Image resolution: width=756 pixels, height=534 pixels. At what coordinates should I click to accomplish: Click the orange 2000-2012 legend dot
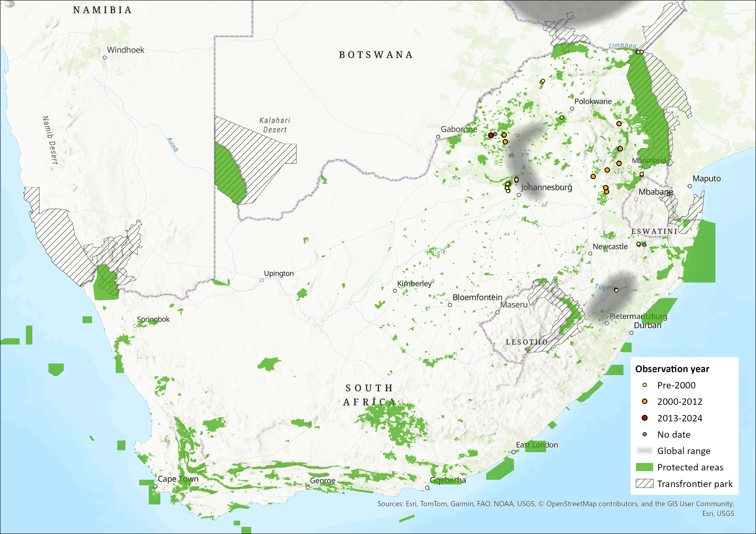click(644, 401)
